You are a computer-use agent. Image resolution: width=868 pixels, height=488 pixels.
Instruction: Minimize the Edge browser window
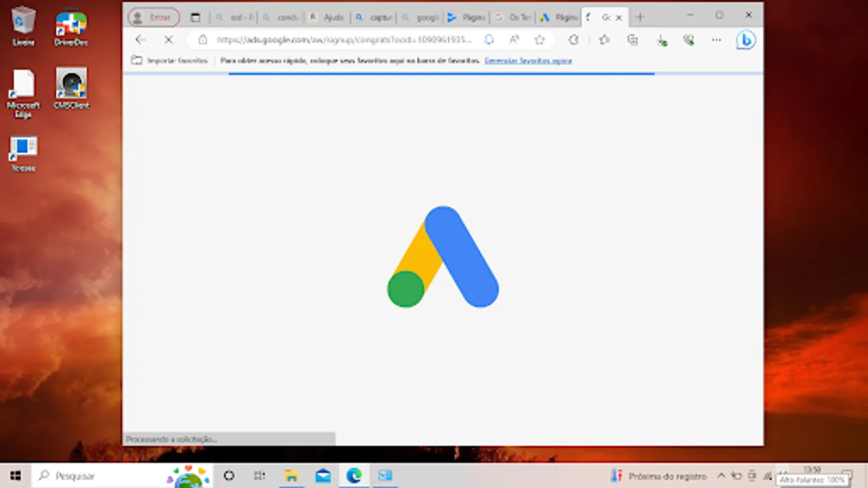click(x=690, y=15)
